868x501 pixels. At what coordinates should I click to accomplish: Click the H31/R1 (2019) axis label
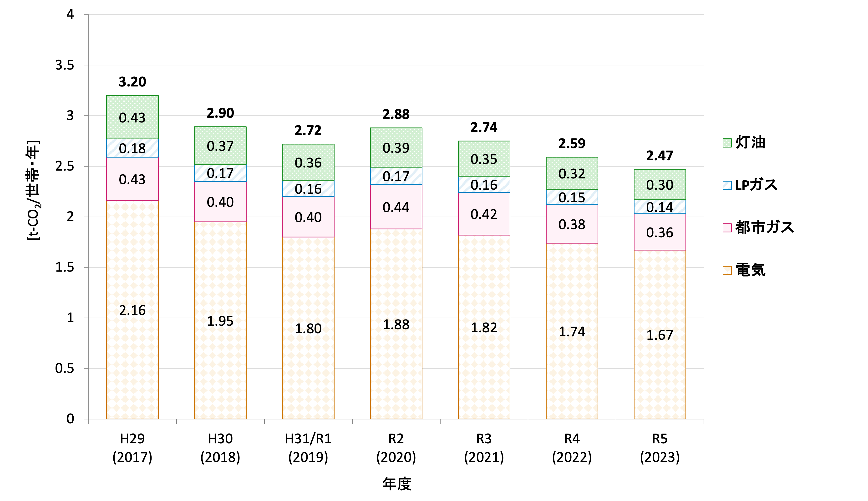click(308, 448)
